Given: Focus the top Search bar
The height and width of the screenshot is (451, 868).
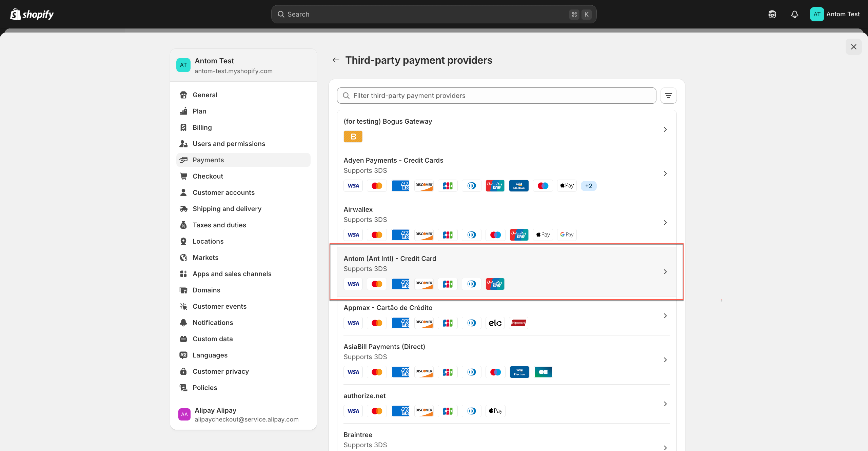Looking at the screenshot, I should click(434, 14).
